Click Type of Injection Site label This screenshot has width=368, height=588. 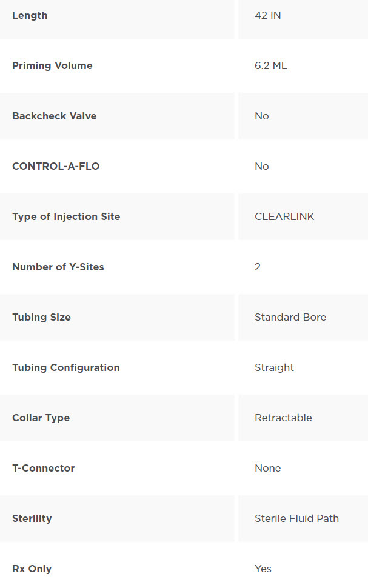[66, 216]
